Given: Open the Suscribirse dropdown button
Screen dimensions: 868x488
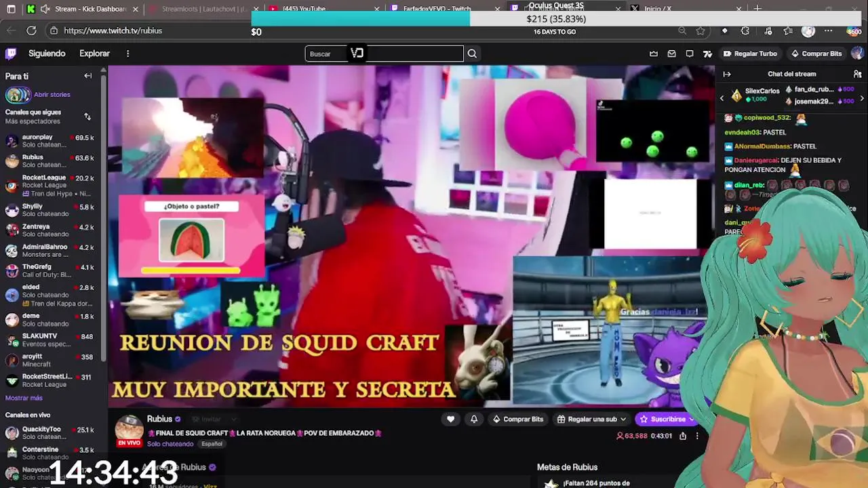Looking at the screenshot, I should pyautogui.click(x=667, y=419).
